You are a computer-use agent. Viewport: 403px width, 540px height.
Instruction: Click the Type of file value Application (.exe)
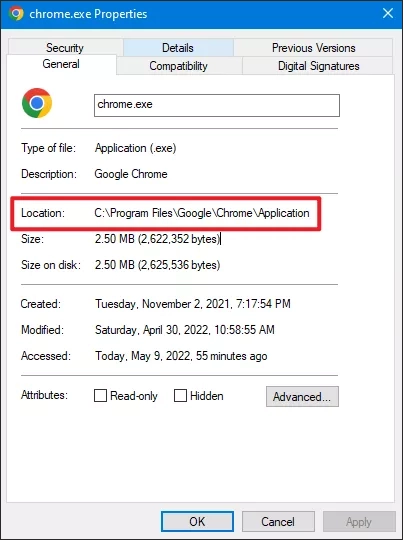click(135, 148)
